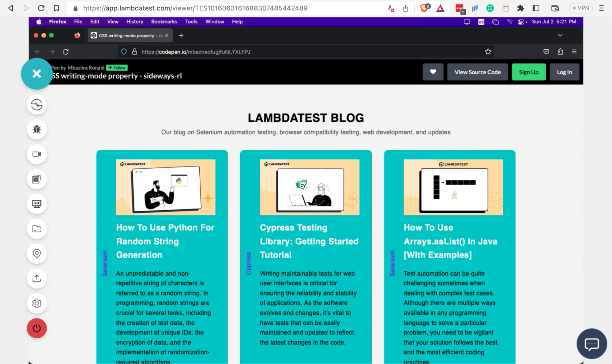
Task: Click the green Follow button
Action: (x=117, y=68)
